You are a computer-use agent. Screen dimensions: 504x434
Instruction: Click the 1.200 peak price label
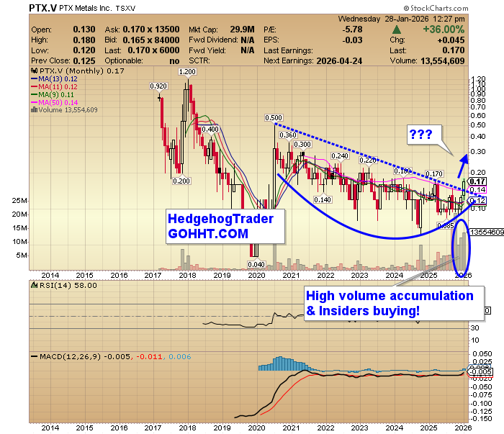tap(187, 72)
